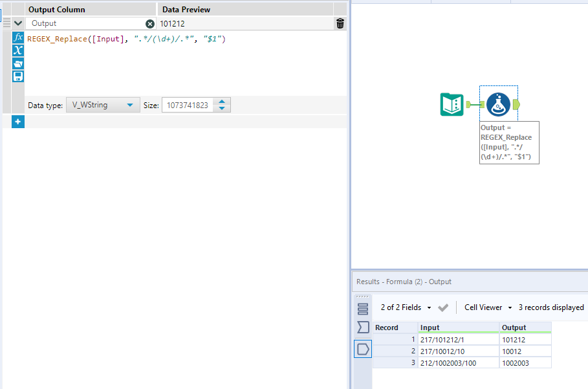The height and width of the screenshot is (389, 588).
Task: Open the Cell Viewer dropdown
Action: (x=487, y=307)
